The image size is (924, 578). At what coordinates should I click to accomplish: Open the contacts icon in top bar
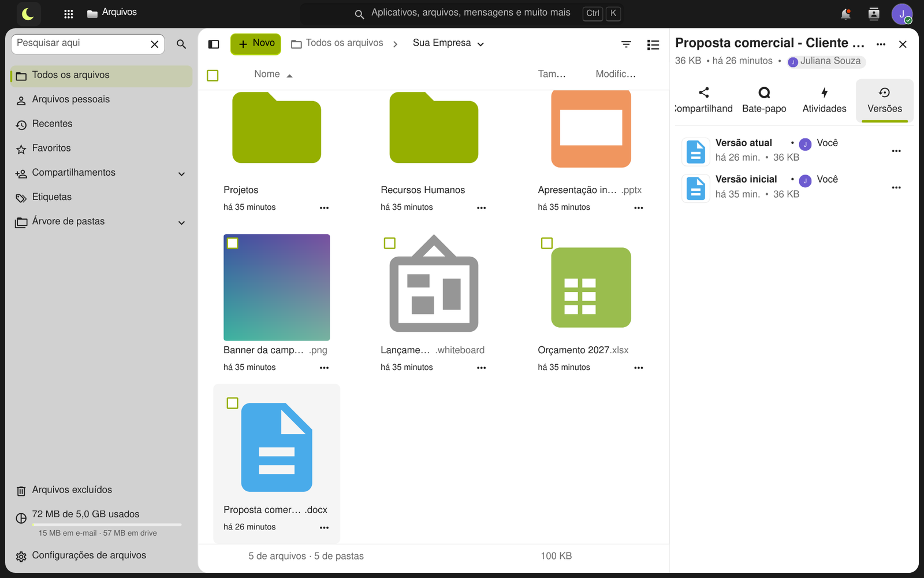(x=874, y=14)
